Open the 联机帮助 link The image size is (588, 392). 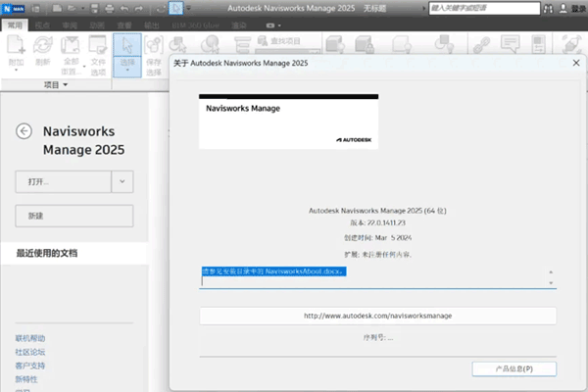(x=30, y=338)
